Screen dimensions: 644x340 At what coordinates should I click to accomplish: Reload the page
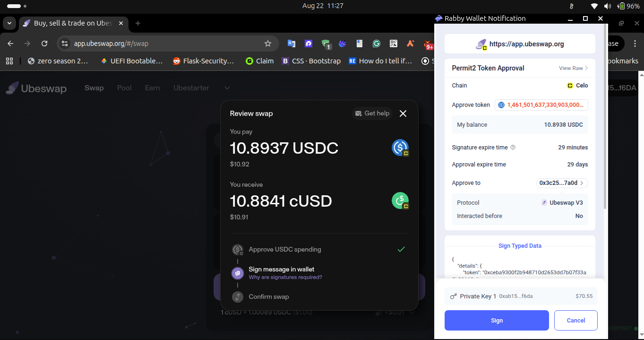44,44
